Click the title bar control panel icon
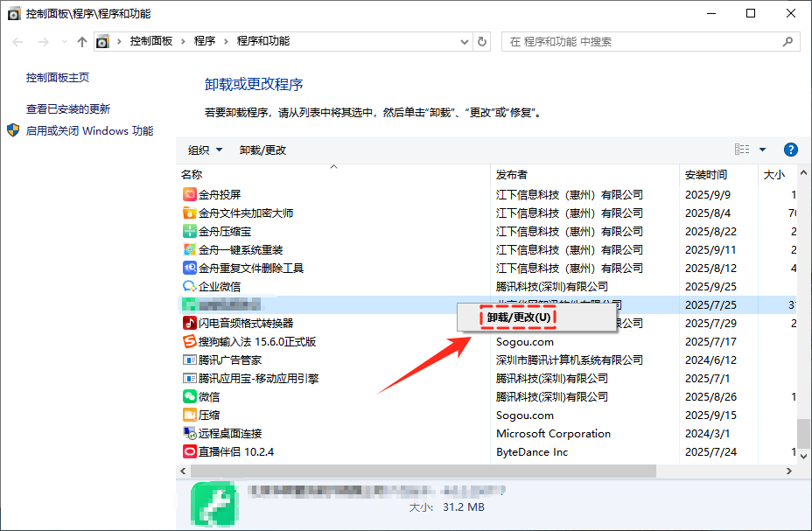Image resolution: width=812 pixels, height=531 pixels. click(x=15, y=13)
